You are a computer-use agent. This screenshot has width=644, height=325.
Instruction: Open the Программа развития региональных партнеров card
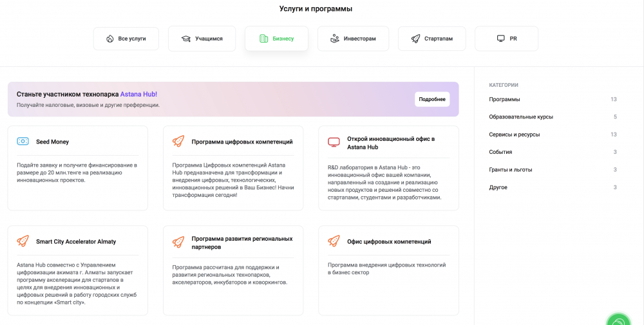tap(233, 270)
